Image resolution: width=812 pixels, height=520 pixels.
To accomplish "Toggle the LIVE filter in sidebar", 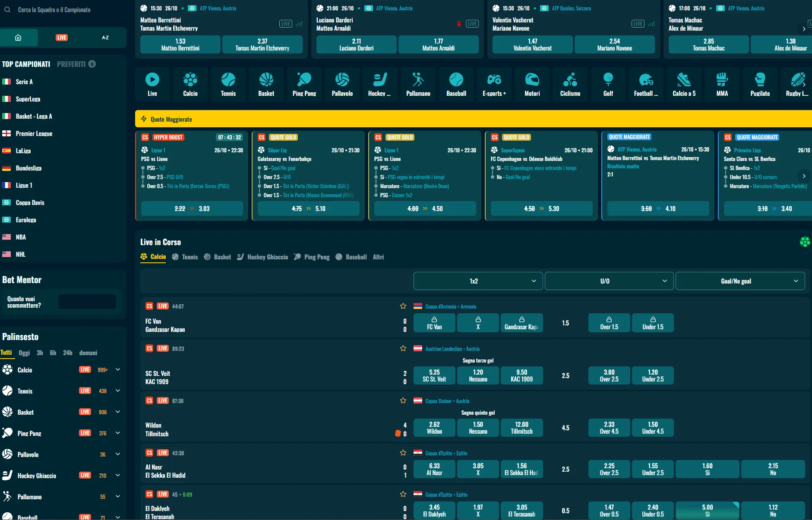I will (62, 38).
